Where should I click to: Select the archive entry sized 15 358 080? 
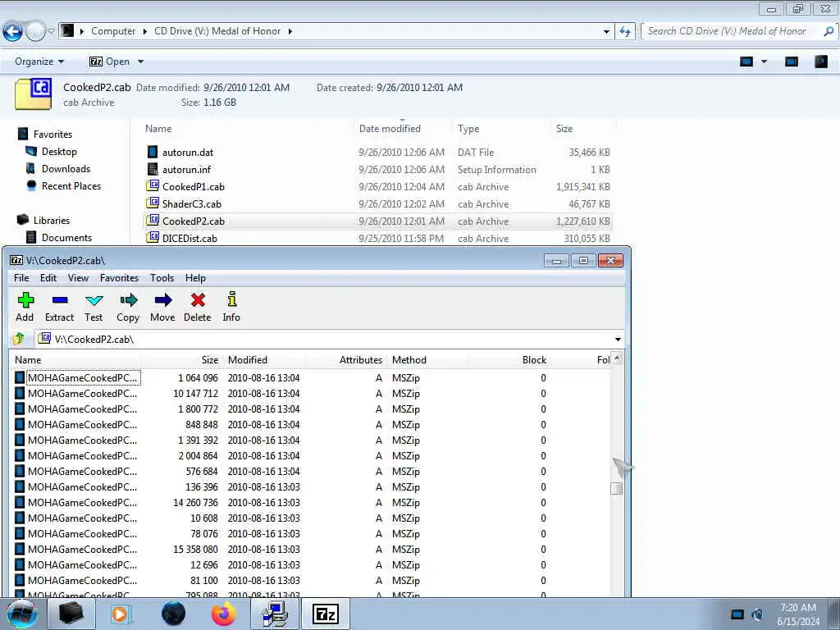tap(309, 549)
